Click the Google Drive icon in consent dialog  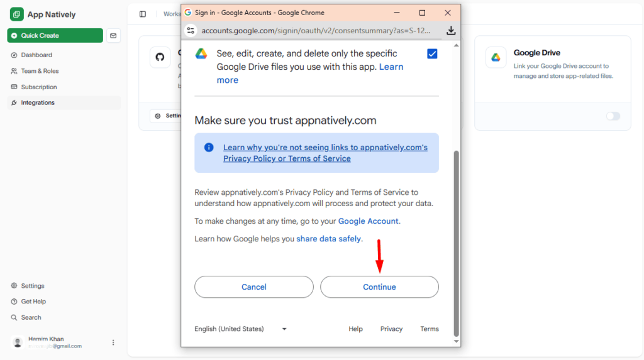[x=201, y=54]
